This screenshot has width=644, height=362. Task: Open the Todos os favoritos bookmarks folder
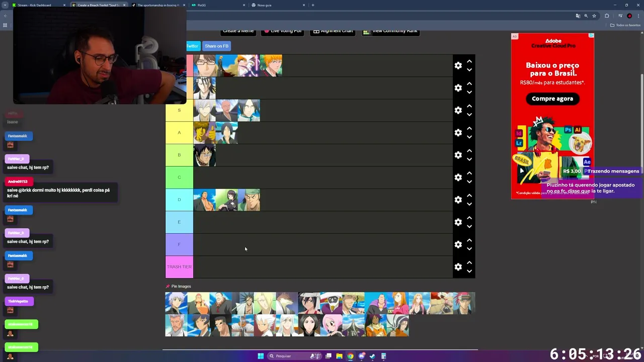[625, 25]
